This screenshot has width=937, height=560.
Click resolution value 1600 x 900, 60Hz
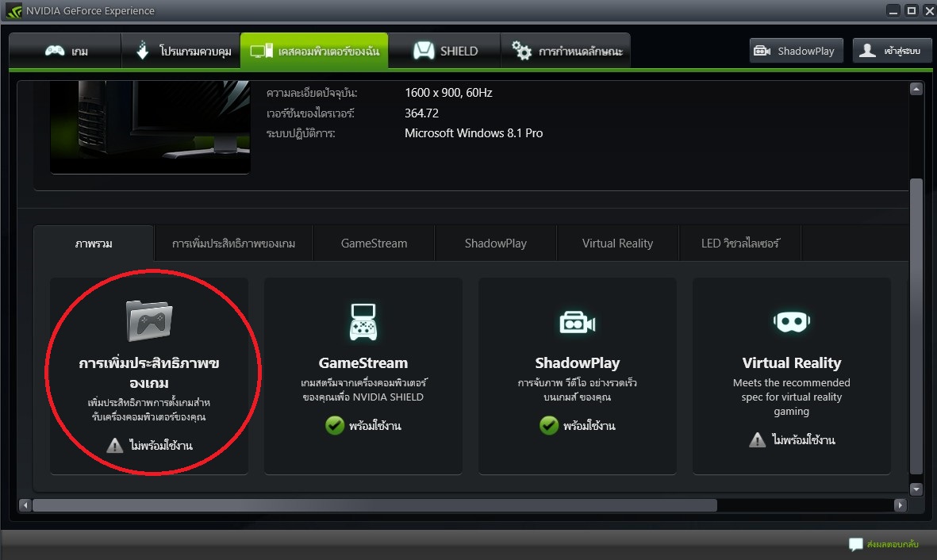tap(448, 93)
